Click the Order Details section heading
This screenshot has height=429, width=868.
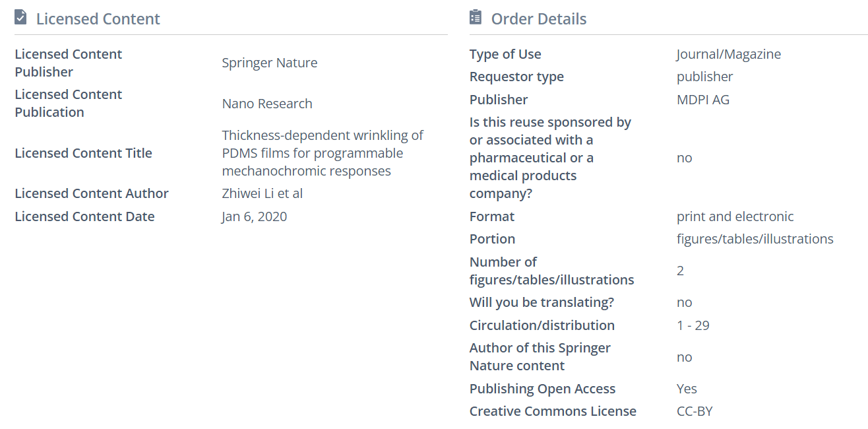tap(538, 19)
